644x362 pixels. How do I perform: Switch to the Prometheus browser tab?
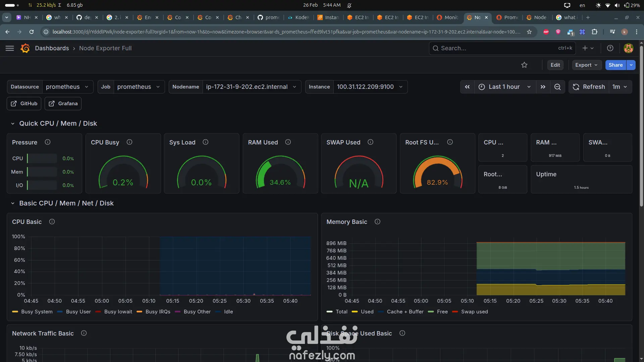coord(507,17)
